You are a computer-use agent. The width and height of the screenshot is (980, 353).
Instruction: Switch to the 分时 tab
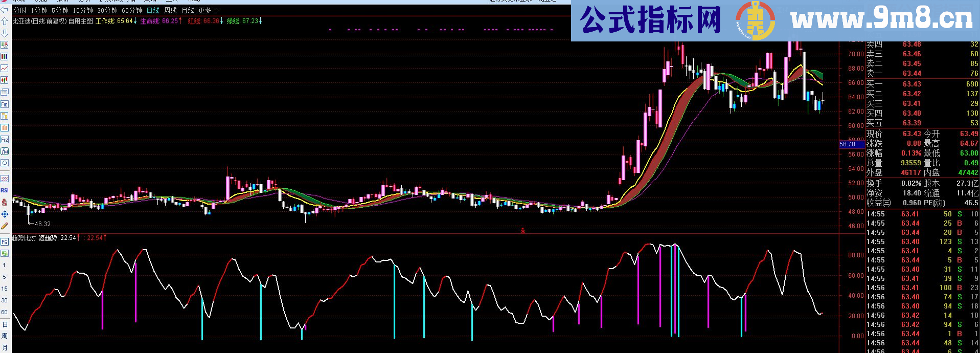[x=20, y=10]
